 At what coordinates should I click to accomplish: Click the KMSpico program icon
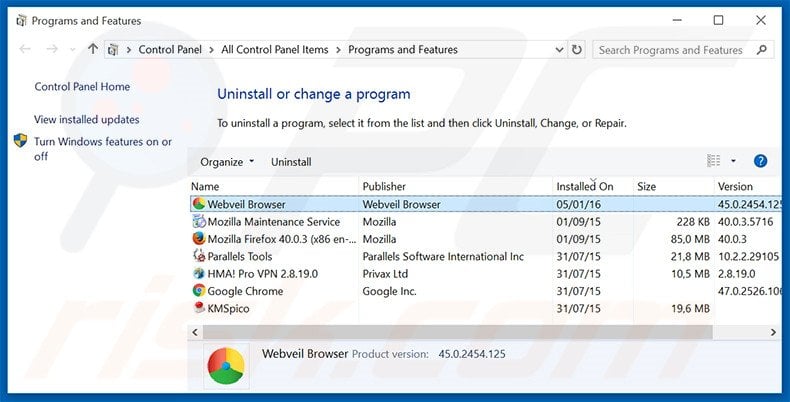(x=199, y=308)
